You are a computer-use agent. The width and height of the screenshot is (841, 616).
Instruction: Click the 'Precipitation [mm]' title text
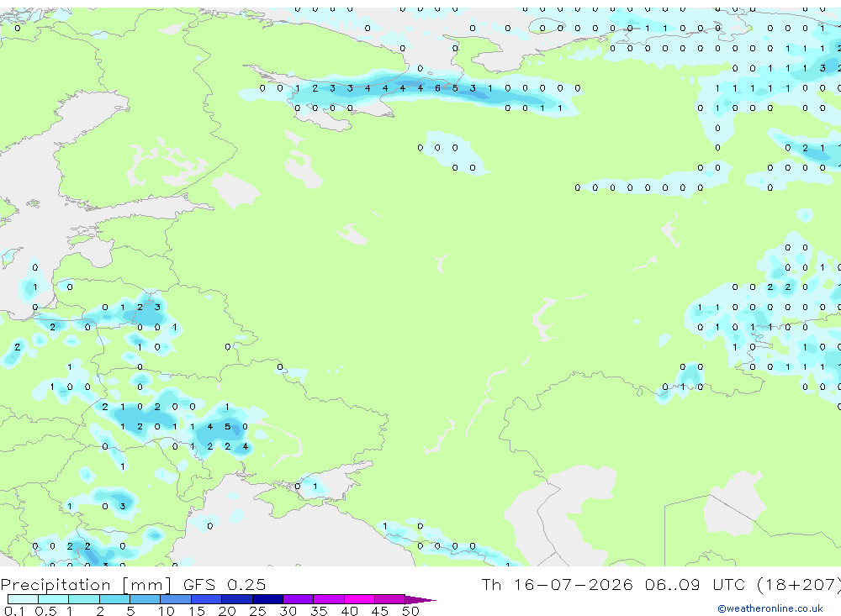(x=86, y=584)
